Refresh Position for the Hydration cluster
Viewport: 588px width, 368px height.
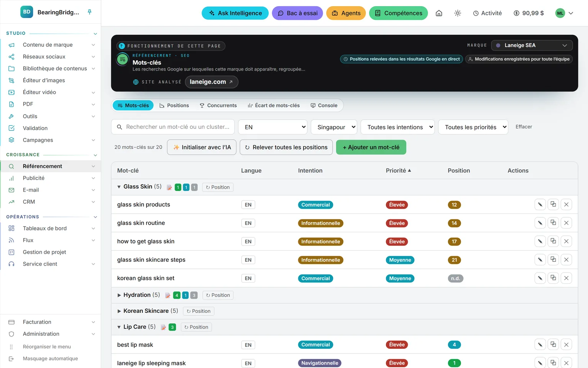(218, 295)
